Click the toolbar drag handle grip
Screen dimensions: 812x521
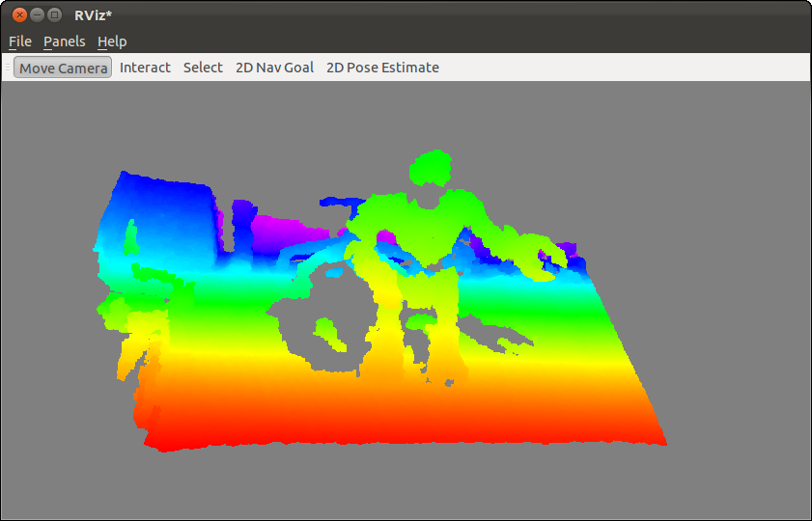8,68
